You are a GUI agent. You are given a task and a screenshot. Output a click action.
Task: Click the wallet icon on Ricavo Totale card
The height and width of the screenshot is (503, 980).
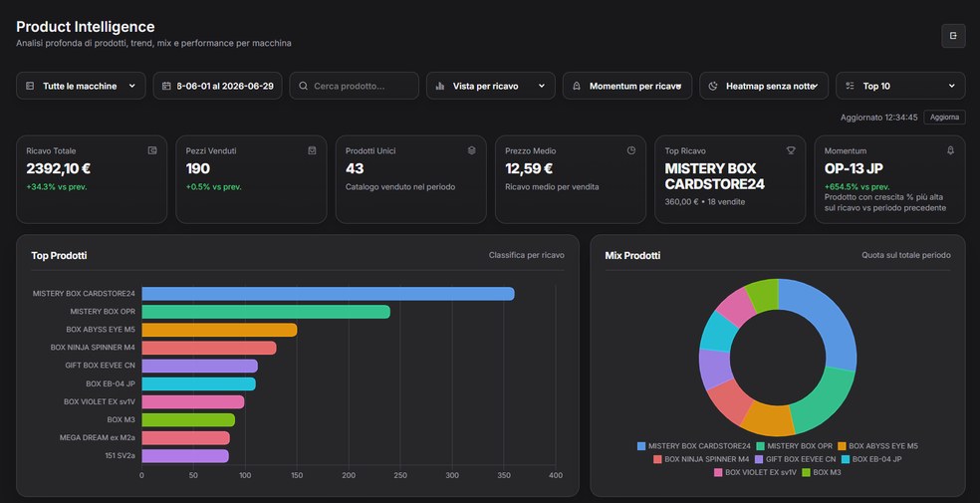pos(152,150)
